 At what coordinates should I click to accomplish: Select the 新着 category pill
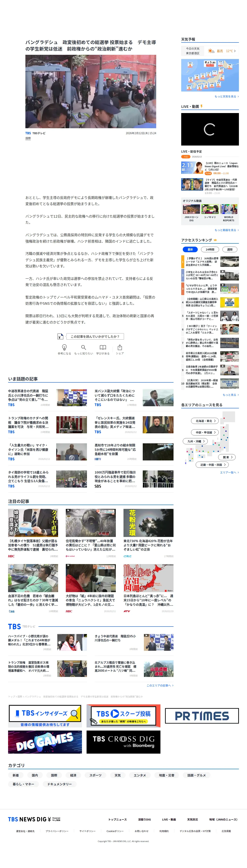[16, 775]
